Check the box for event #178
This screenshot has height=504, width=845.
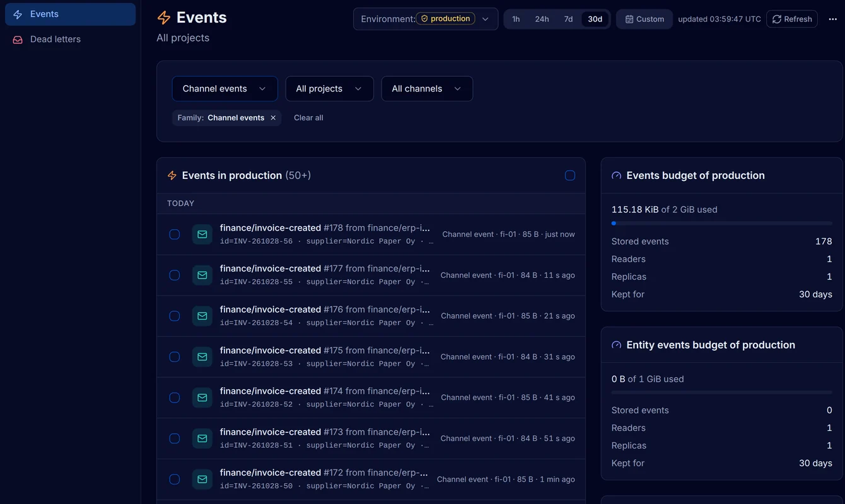pos(175,234)
